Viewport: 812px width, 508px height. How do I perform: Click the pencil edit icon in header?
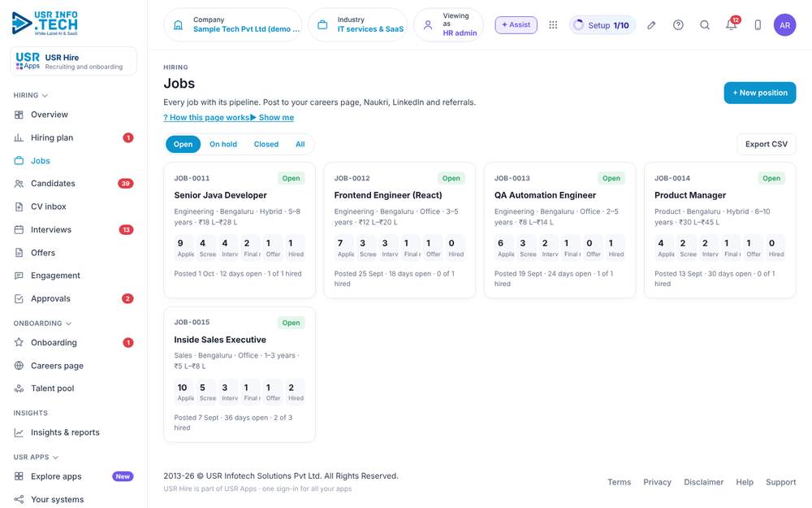[651, 25]
